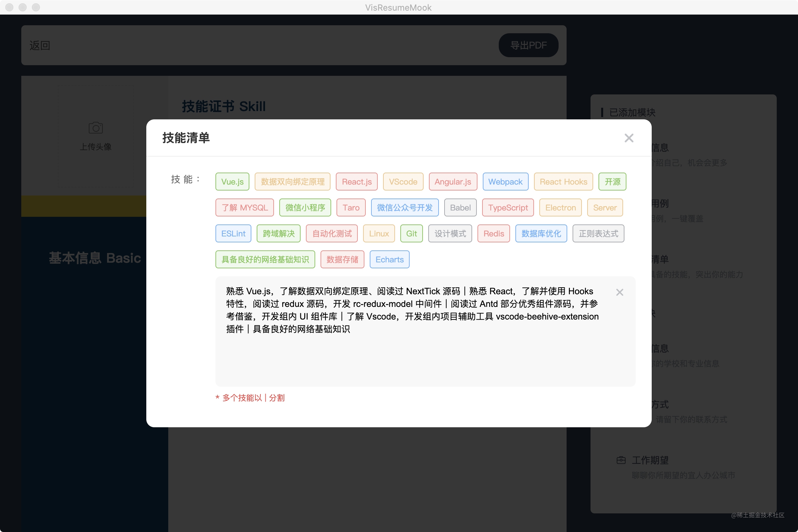Viewport: 798px width, 532px height.
Task: Clear the skills textarea with X icon
Action: (619, 292)
